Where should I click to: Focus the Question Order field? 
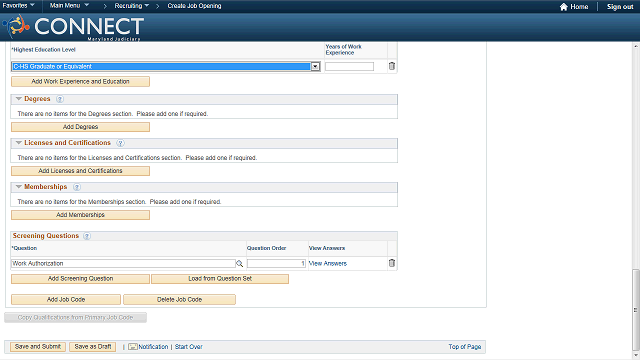pos(276,264)
